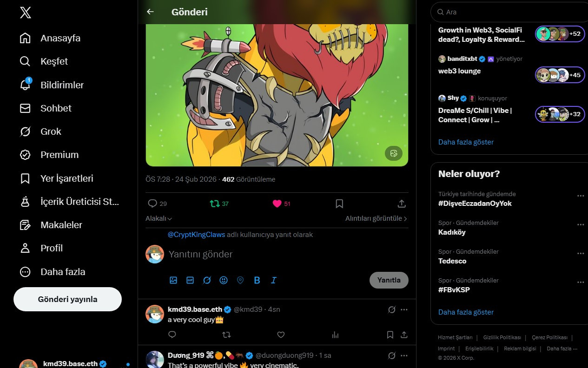Share the post via the share icon
Image resolution: width=588 pixels, height=368 pixels.
pos(402,204)
